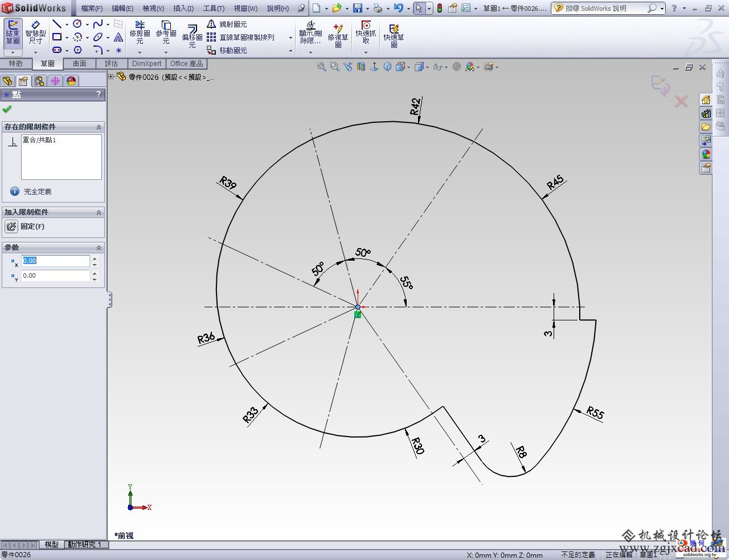729x560 pixels.
Task: Select the Spline sketch tool
Action: [x=98, y=24]
